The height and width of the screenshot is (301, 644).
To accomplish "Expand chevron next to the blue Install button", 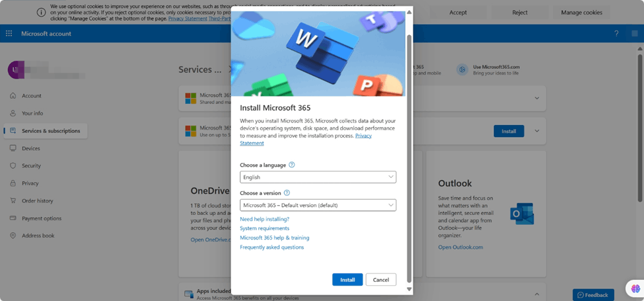I will pos(537,131).
